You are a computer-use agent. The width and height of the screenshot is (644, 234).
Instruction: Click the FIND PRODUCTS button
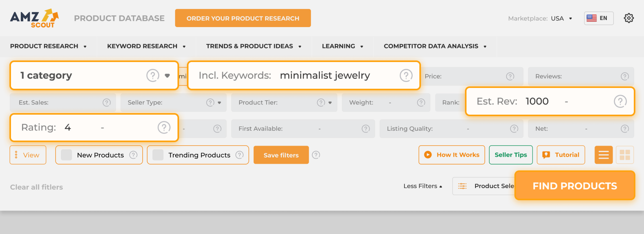pos(574,185)
